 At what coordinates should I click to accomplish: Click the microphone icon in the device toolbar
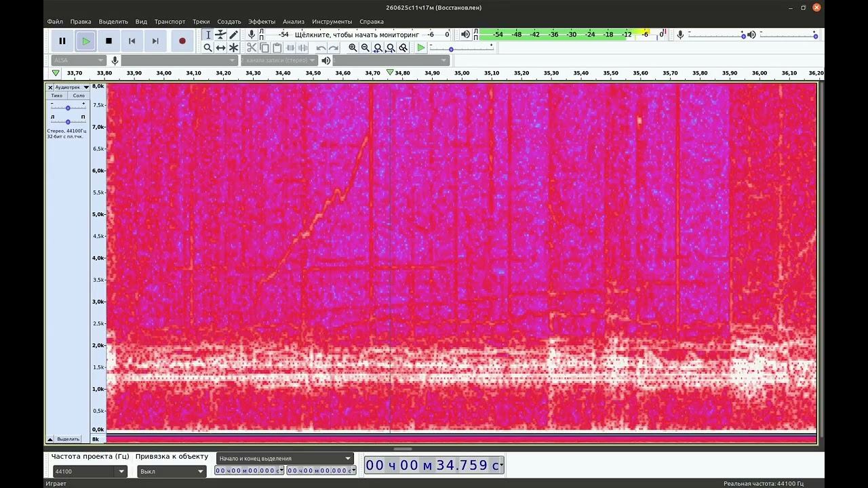click(x=115, y=60)
